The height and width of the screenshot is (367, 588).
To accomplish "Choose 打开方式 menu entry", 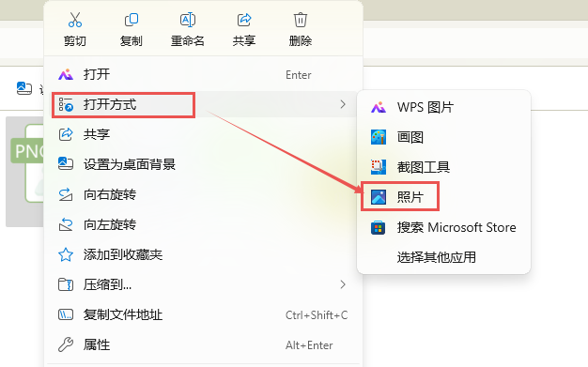I will coord(203,104).
